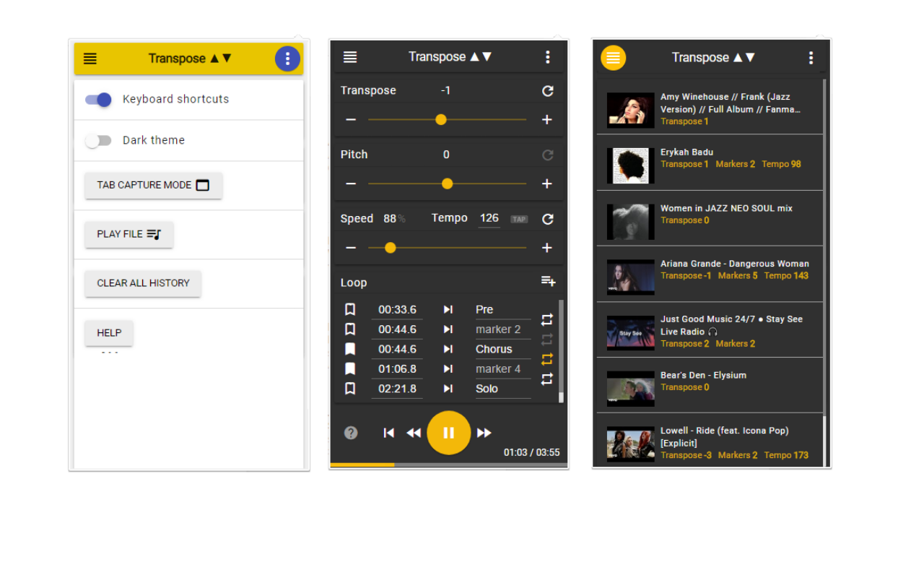Image resolution: width=924 pixels, height=578 pixels.
Task: Click the Speed slider handle
Action: (x=391, y=248)
